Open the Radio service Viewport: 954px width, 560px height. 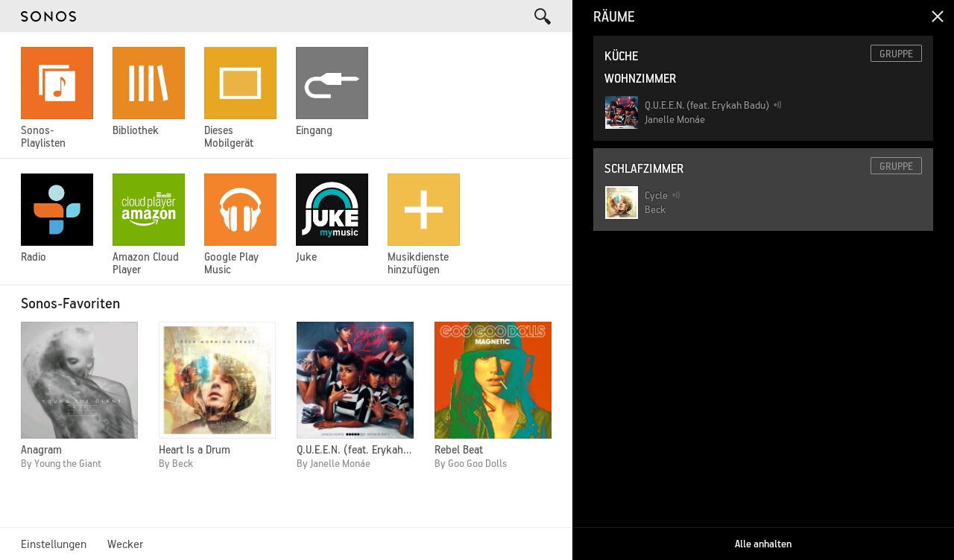(x=57, y=210)
